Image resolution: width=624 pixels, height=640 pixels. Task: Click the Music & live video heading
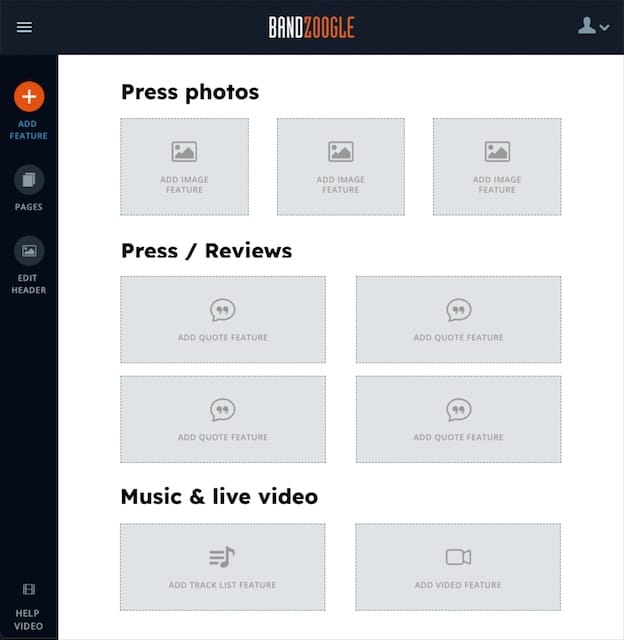click(x=220, y=497)
